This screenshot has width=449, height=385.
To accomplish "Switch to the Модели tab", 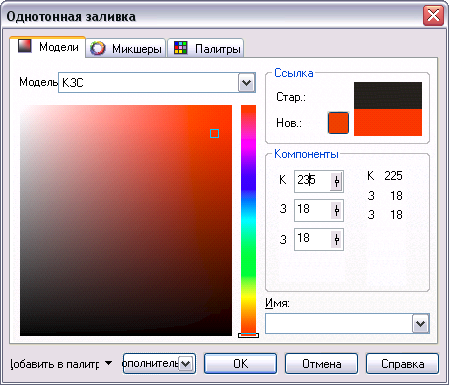I will pyautogui.click(x=48, y=47).
